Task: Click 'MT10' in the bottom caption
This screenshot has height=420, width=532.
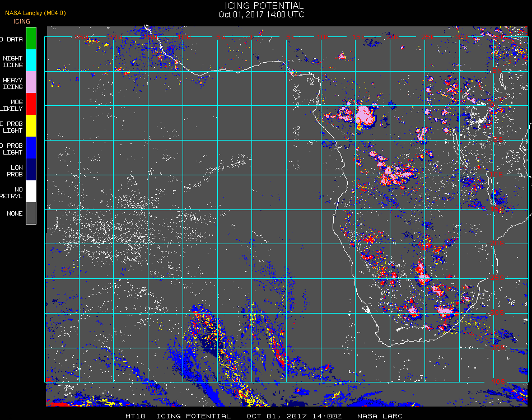Action: tap(136, 416)
